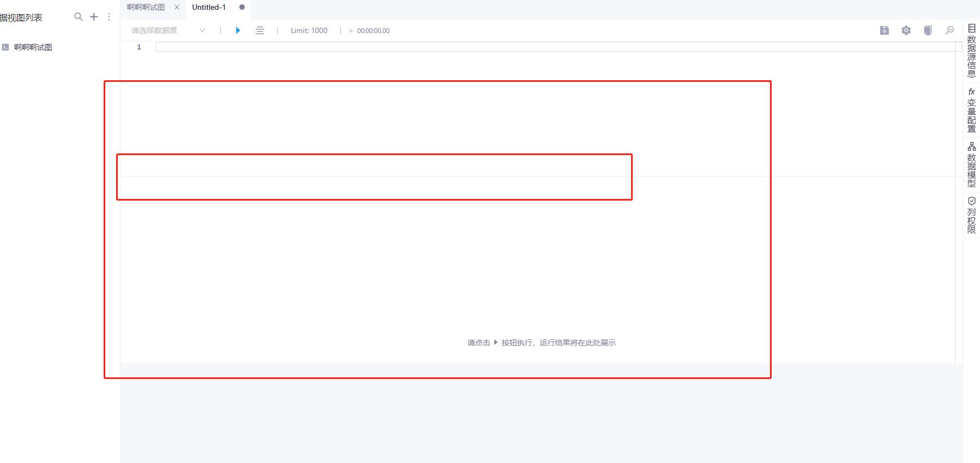980x463 pixels.
Task: Open the 变量配置 side panel
Action: pos(971,110)
